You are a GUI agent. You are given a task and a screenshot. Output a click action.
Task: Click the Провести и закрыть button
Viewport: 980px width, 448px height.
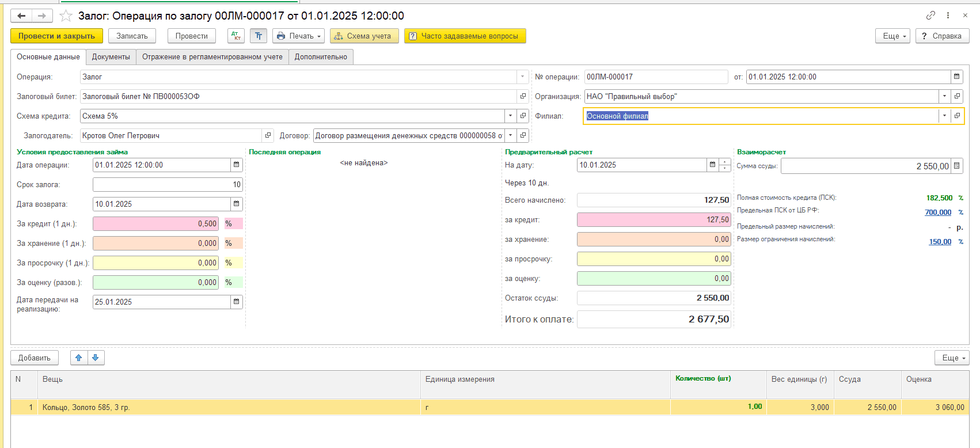point(56,36)
